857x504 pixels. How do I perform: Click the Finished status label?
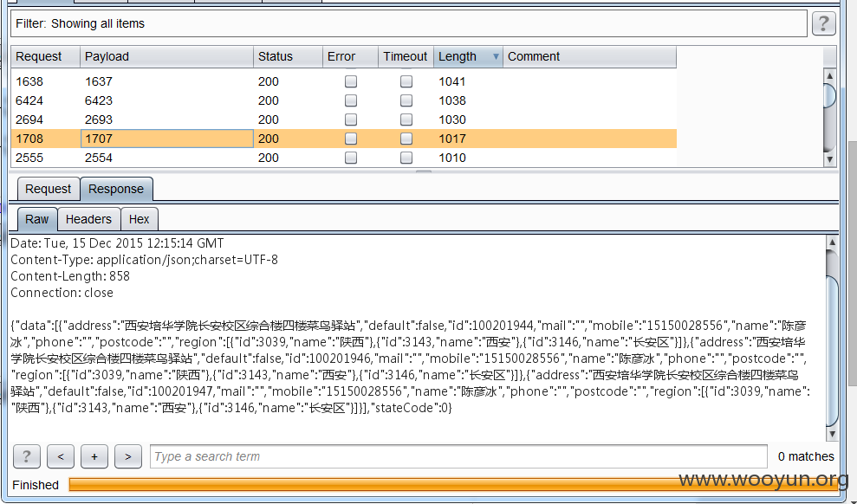point(36,485)
